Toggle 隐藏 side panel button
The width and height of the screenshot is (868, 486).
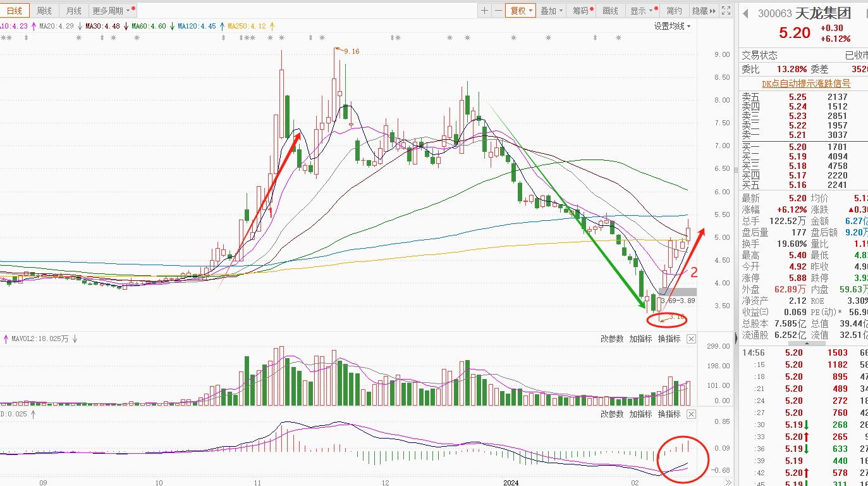click(704, 11)
